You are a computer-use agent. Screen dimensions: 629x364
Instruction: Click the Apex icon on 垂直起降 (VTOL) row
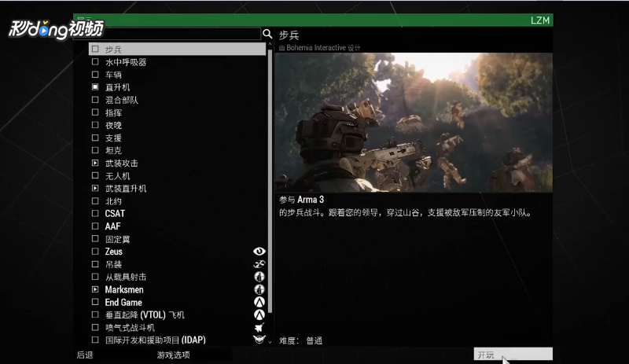click(259, 314)
